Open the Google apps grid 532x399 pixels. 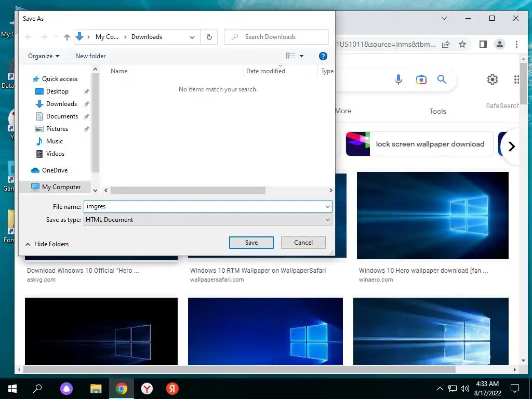516,79
